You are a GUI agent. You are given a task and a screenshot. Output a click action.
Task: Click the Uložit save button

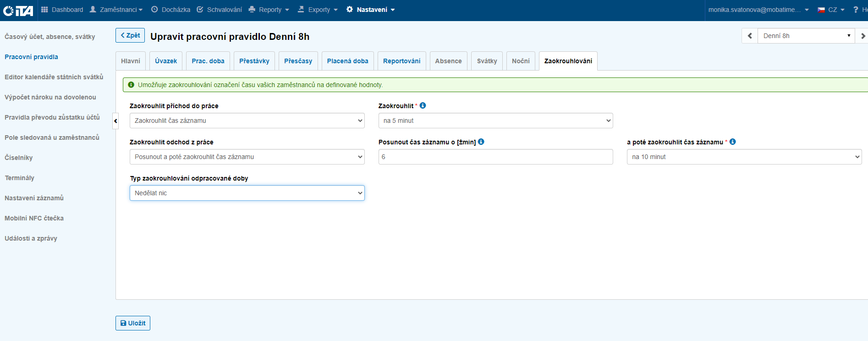[x=133, y=323]
